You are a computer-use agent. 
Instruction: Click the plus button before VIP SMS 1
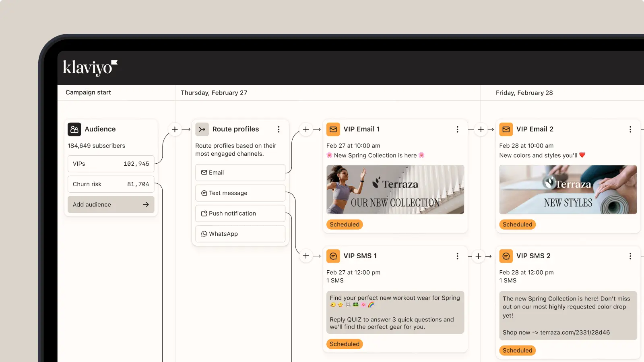click(305, 256)
